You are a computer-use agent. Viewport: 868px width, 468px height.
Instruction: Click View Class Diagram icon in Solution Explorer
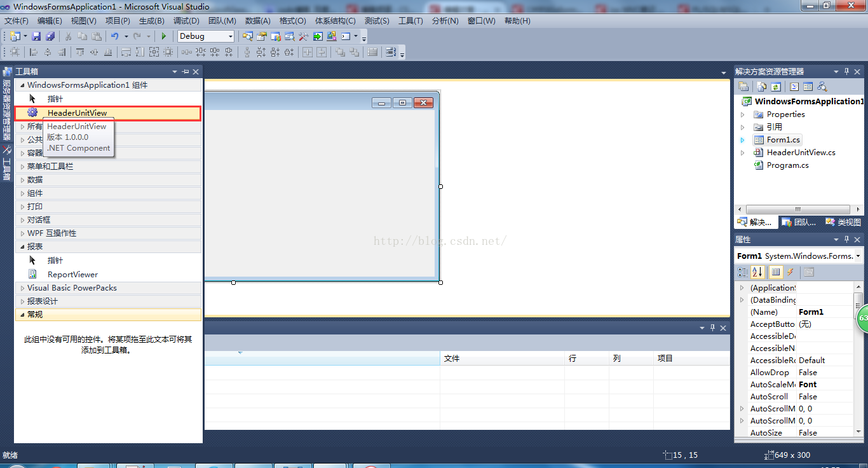822,86
